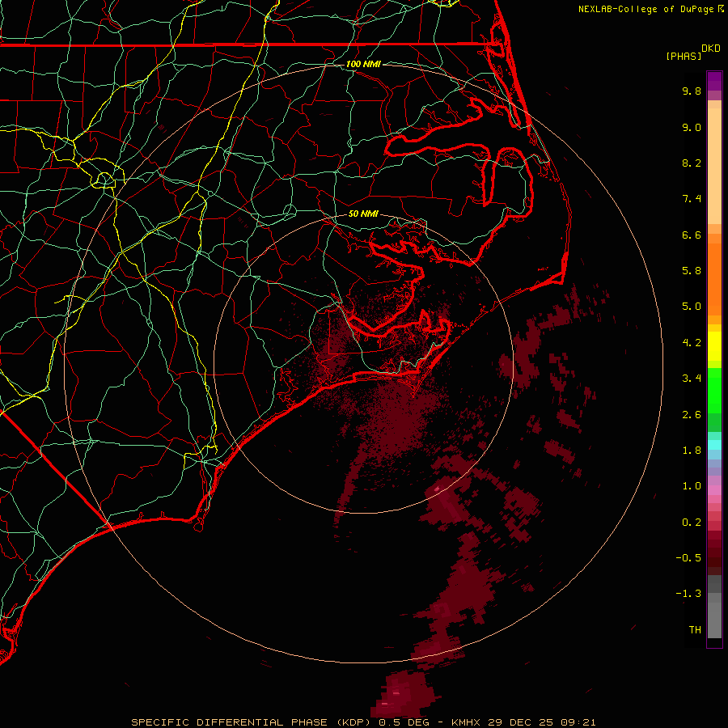Click the -1.3 value on color scale

click(688, 594)
